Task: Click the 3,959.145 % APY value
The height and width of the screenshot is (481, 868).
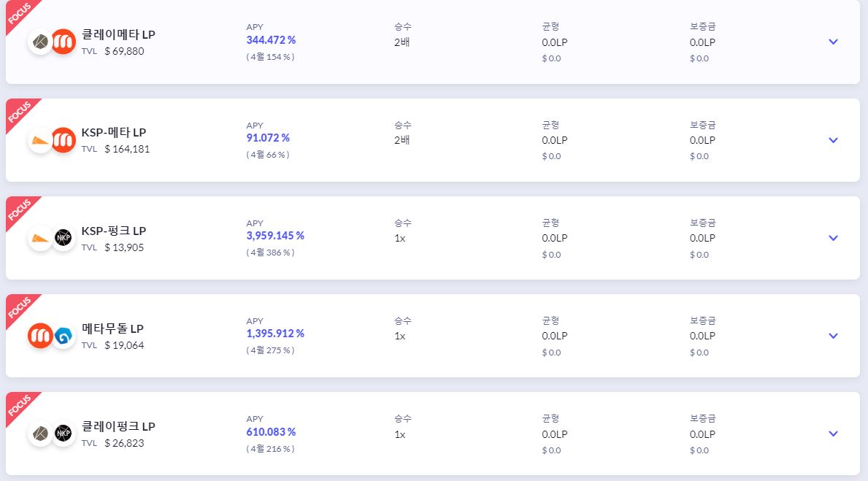Action: 275,236
